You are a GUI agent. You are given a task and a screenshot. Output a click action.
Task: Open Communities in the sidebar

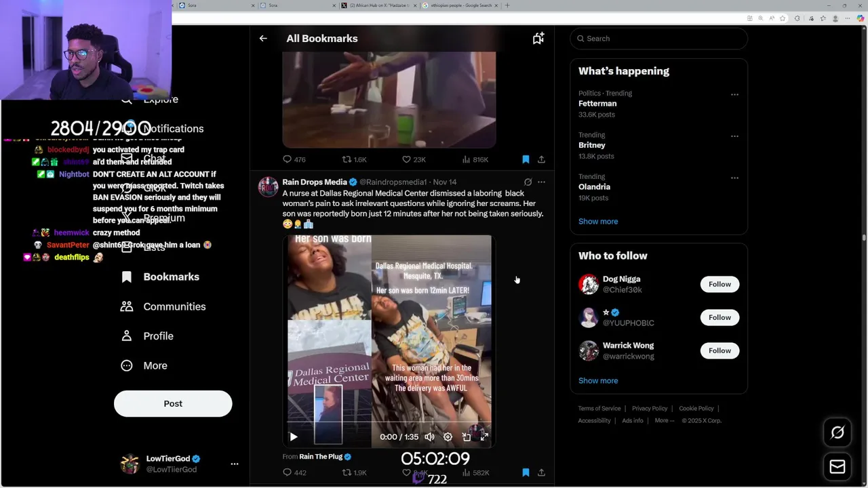163,307
